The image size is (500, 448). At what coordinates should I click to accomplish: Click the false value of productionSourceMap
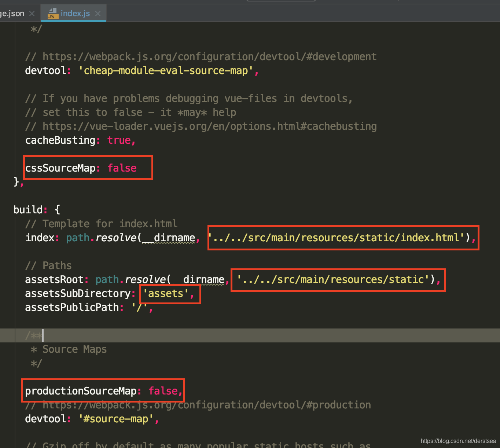click(x=163, y=391)
